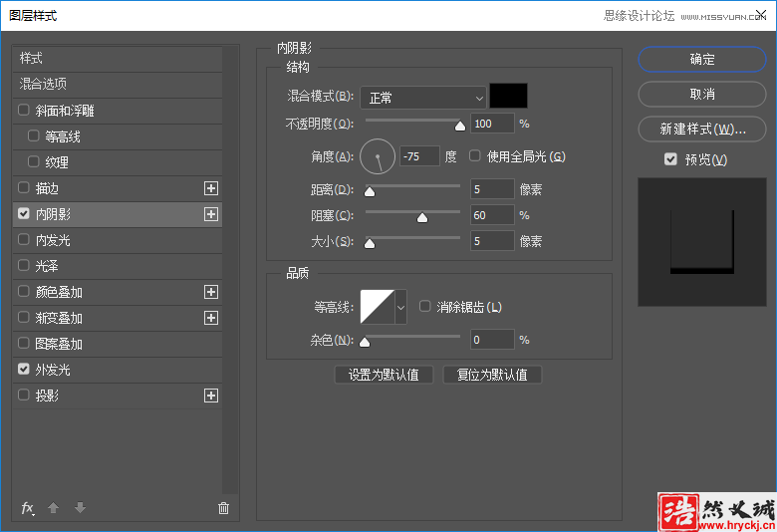Select the 外发光 effect row
This screenshot has height=532, width=777.
pyautogui.click(x=118, y=370)
